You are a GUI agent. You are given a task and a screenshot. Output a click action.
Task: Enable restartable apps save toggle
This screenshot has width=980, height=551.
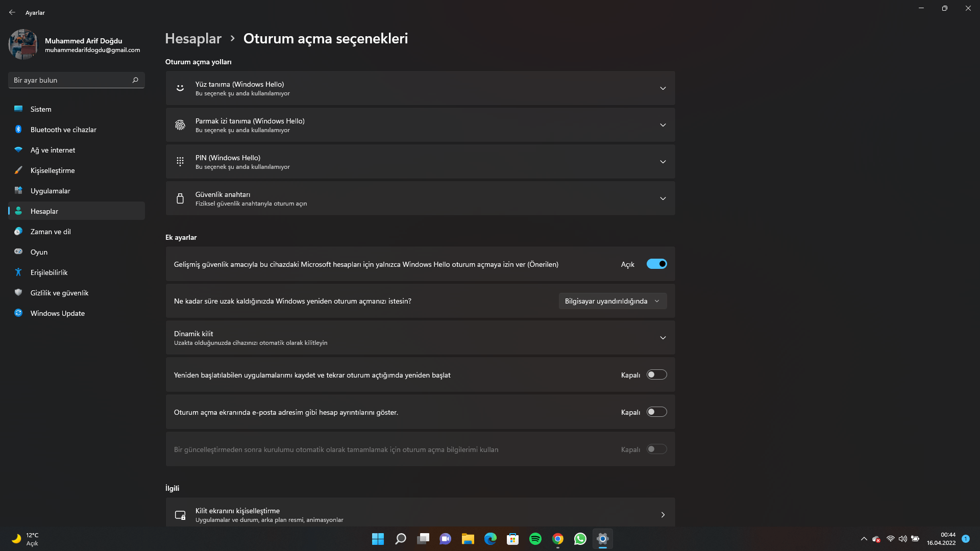[x=656, y=374]
